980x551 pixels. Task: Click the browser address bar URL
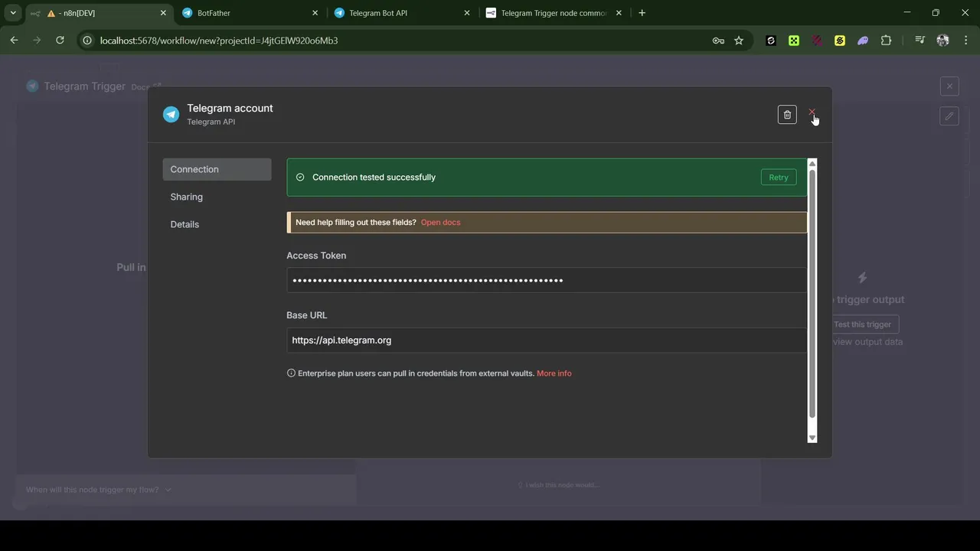[219, 41]
